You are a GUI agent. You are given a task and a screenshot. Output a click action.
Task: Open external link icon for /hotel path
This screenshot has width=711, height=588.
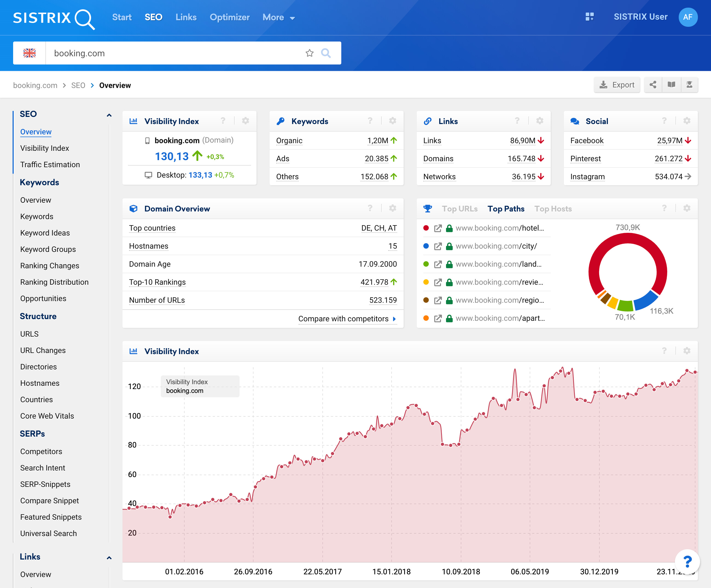pyautogui.click(x=438, y=228)
